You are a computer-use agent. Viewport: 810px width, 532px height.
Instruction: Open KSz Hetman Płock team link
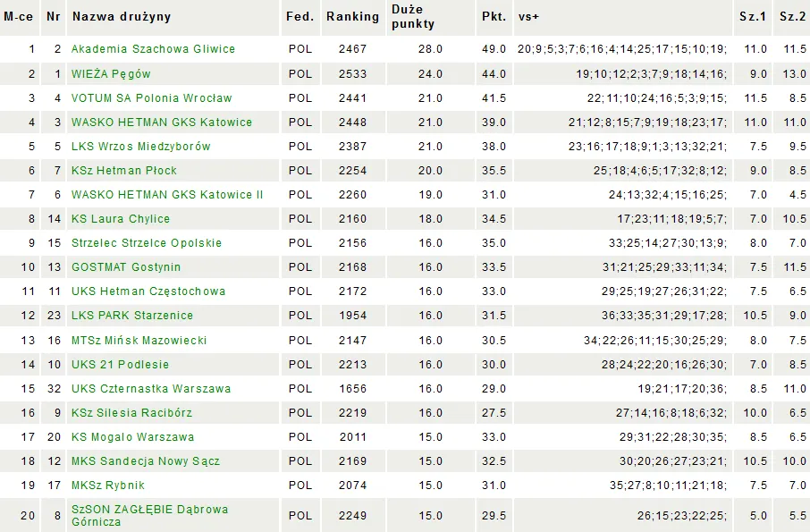tap(124, 171)
